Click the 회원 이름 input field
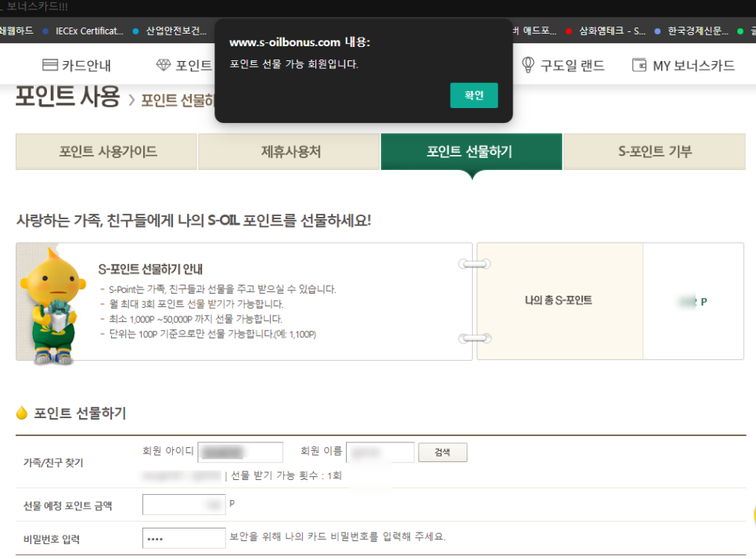The height and width of the screenshot is (559, 756). (380, 452)
